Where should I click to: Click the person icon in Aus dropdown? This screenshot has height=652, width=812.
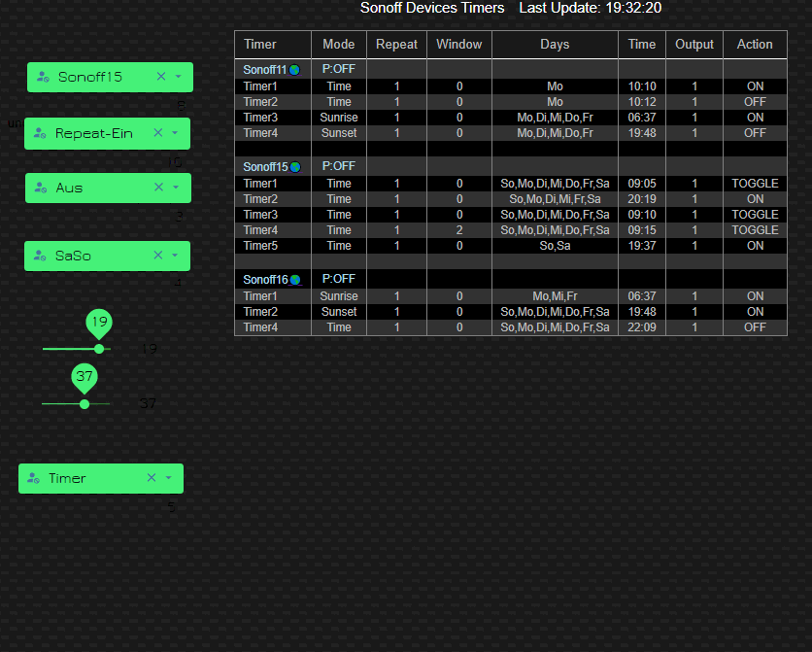click(x=41, y=188)
